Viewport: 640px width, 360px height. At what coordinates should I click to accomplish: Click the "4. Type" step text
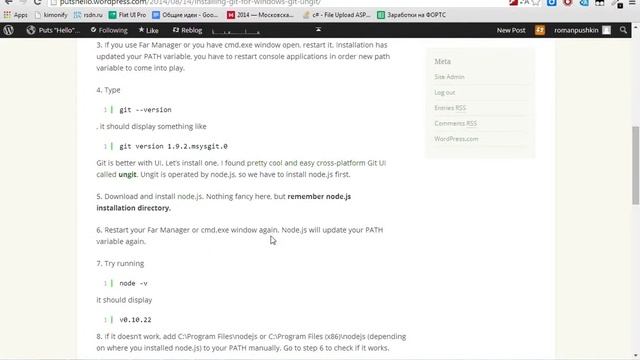point(108,90)
